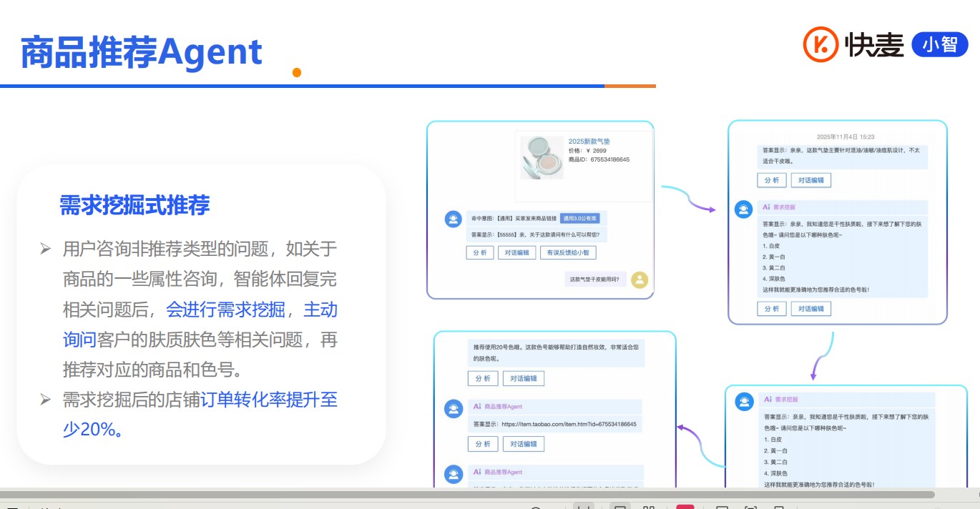Click the orange Kuaimai K logo icon
This screenshot has height=509, width=980.
click(x=820, y=44)
